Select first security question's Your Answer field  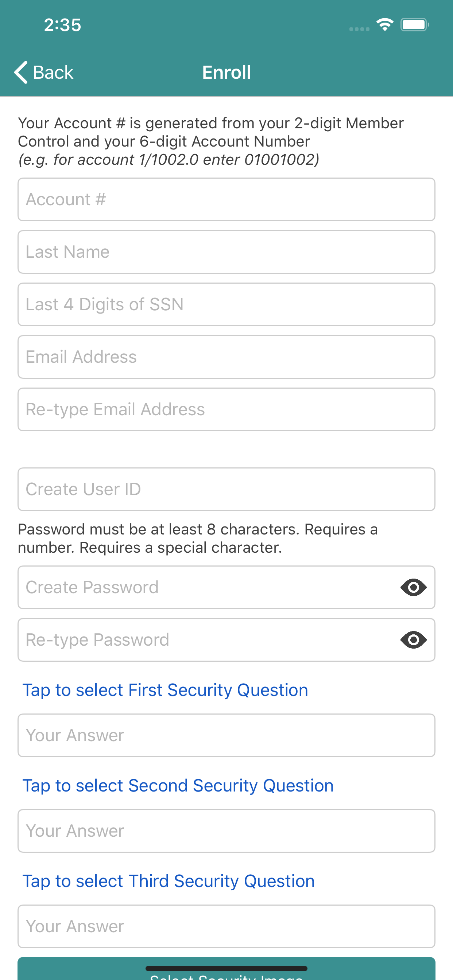click(x=226, y=735)
